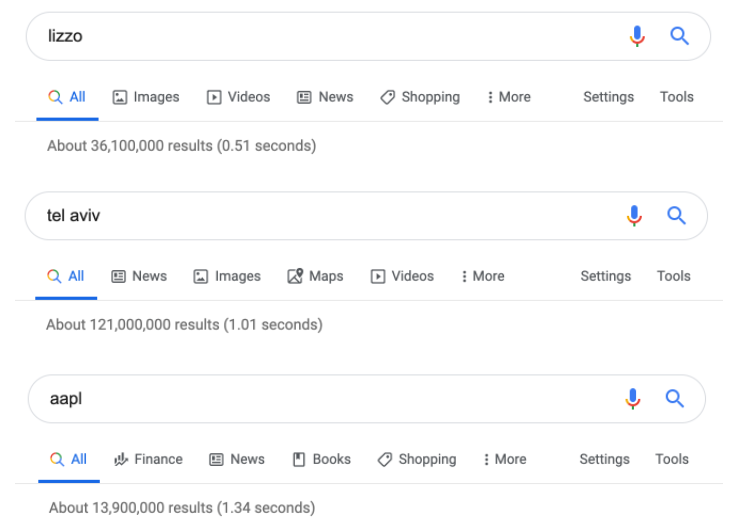
Task: Click the microphone icon in the lizzo search bar
Action: (x=636, y=37)
